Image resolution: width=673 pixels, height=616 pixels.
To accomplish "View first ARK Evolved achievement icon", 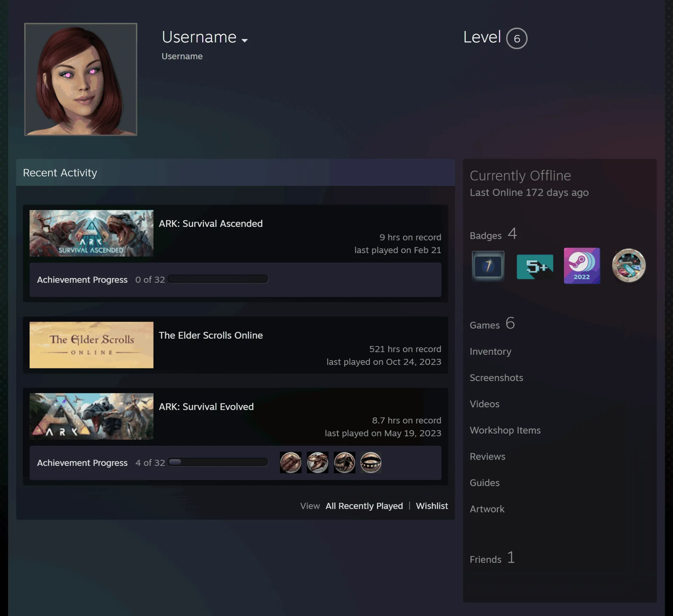I will (291, 462).
